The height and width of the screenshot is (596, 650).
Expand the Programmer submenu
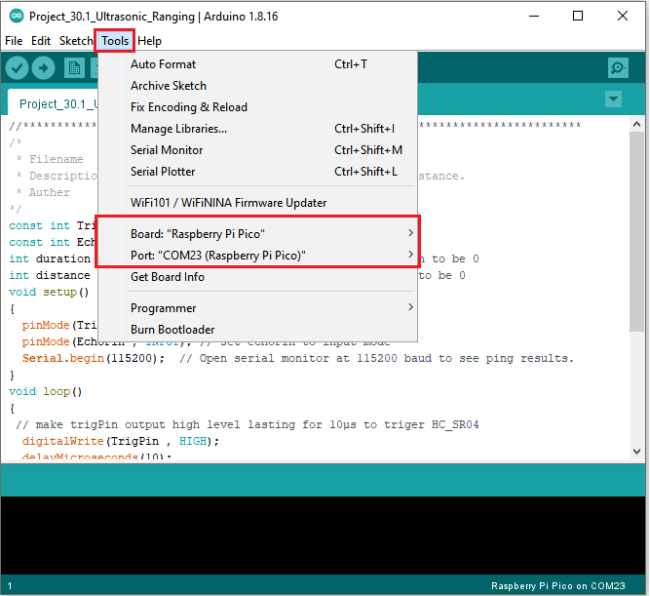[257, 308]
